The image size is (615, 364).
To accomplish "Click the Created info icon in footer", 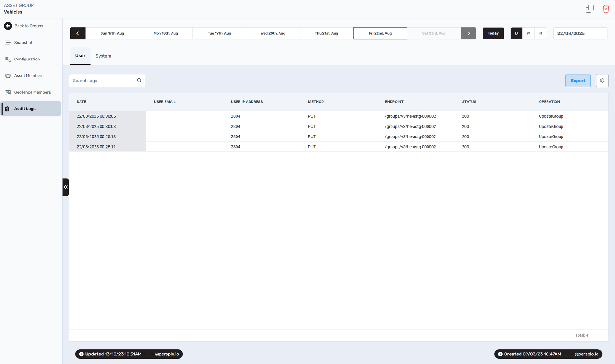I will pyautogui.click(x=500, y=354).
